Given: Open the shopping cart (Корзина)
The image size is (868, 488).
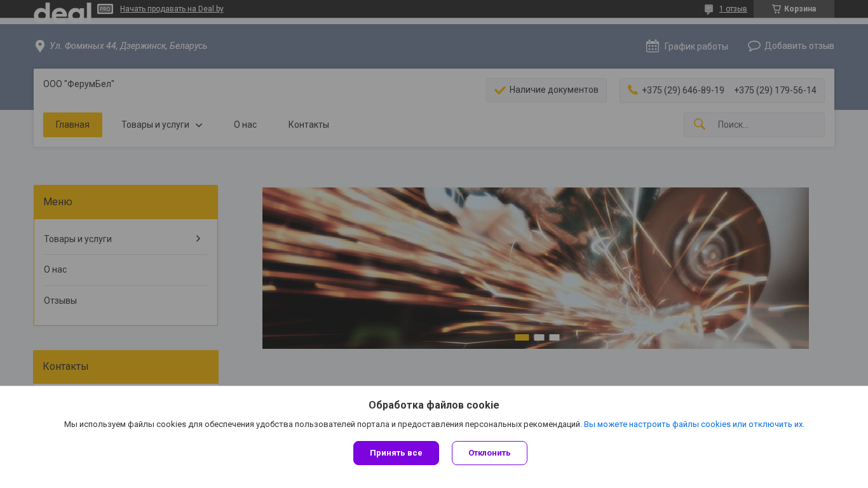Looking at the screenshot, I should pyautogui.click(x=794, y=9).
